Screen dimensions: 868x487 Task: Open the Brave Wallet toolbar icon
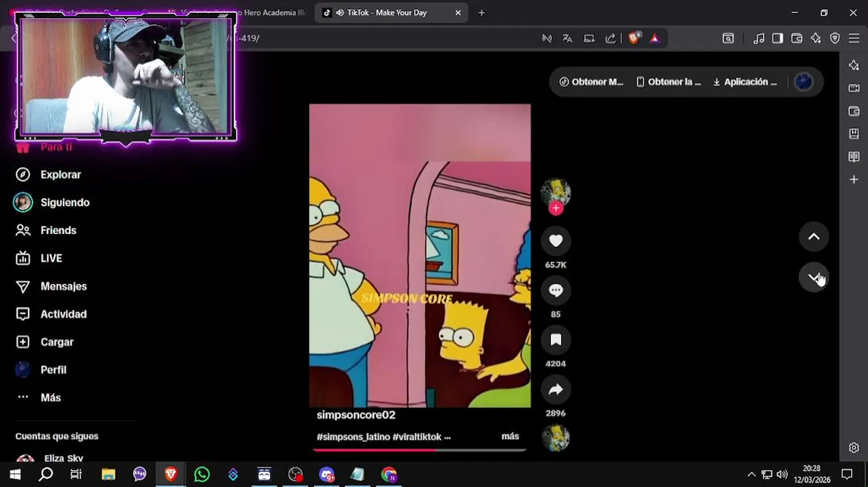796,39
